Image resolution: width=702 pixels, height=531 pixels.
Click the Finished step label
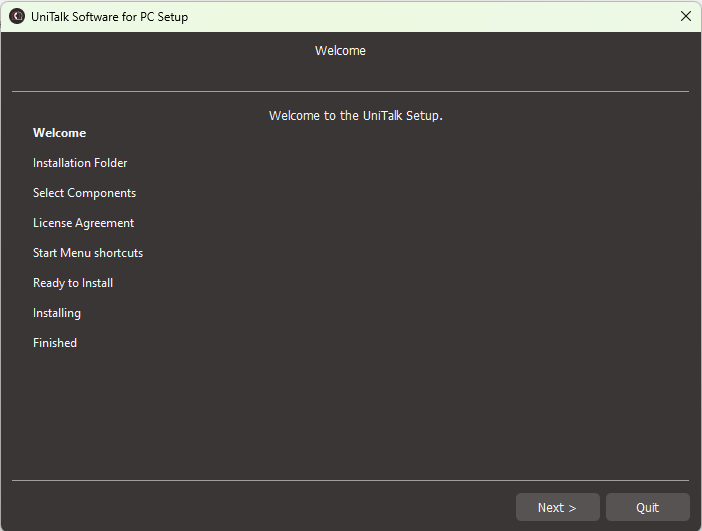click(x=55, y=343)
